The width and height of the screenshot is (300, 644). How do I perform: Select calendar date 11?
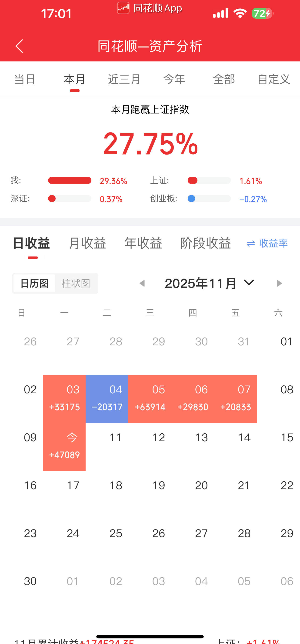(x=116, y=438)
